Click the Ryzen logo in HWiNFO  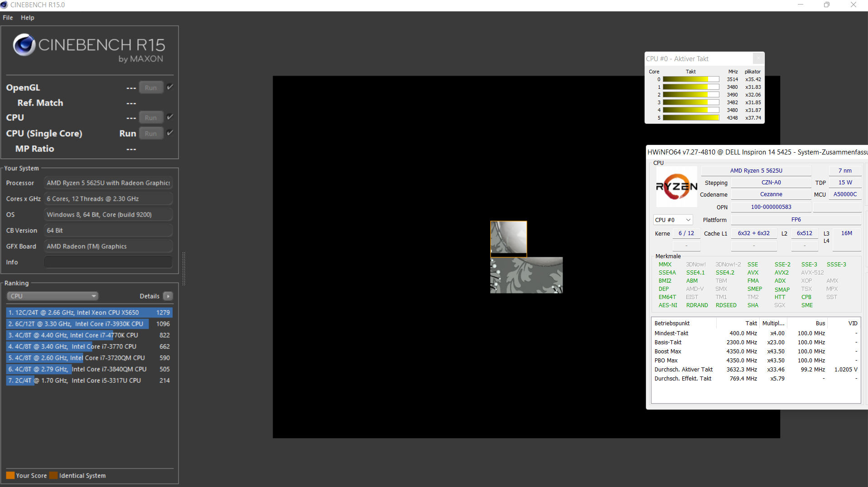point(676,187)
